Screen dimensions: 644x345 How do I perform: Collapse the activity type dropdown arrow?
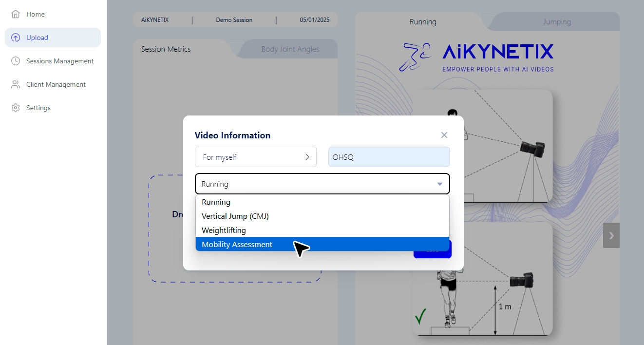point(439,184)
